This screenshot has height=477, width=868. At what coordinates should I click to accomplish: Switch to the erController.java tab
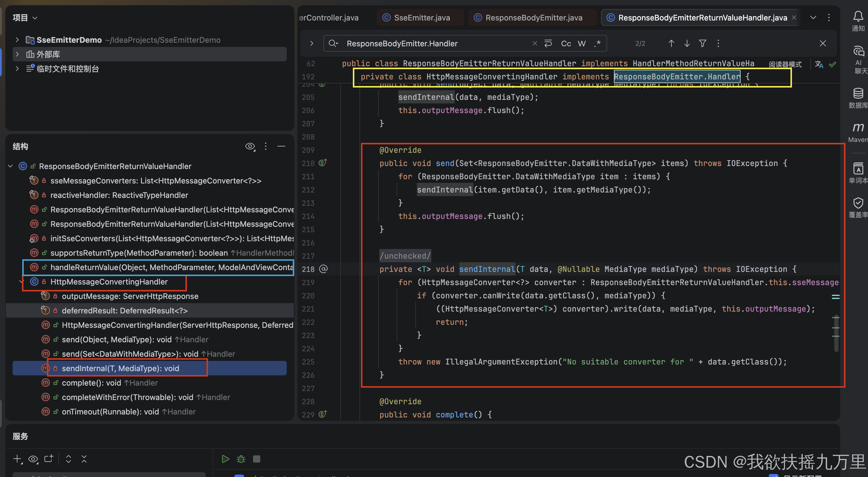coord(329,17)
